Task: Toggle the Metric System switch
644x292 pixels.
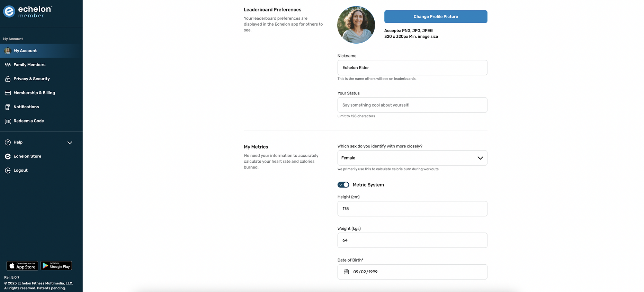Action: 343,185
